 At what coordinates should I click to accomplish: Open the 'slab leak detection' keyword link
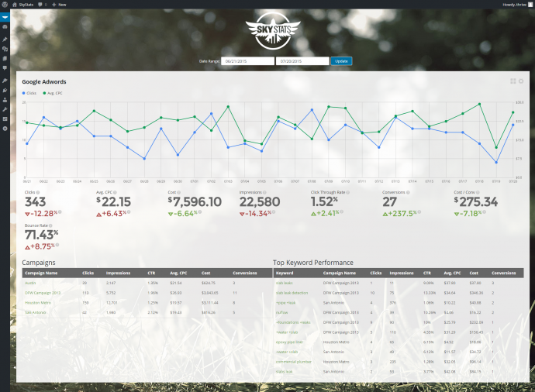[x=292, y=293]
